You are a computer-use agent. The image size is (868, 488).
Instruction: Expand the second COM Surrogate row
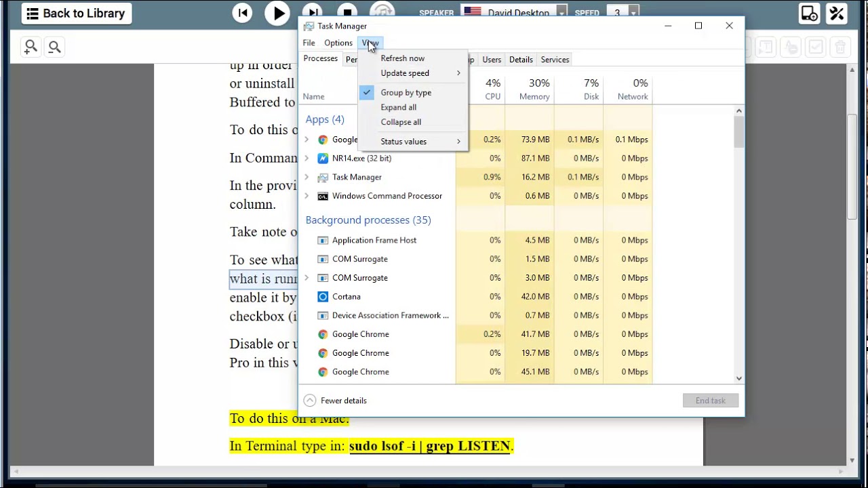[307, 278]
